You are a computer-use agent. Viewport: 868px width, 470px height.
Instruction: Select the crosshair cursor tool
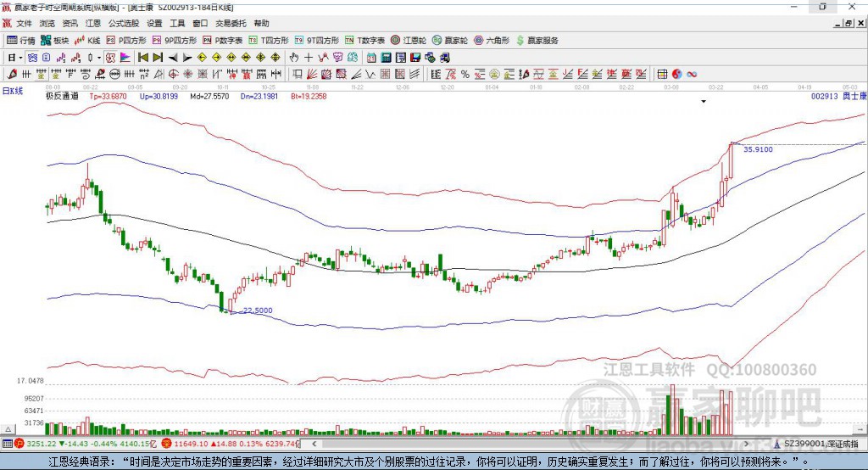coord(309,58)
